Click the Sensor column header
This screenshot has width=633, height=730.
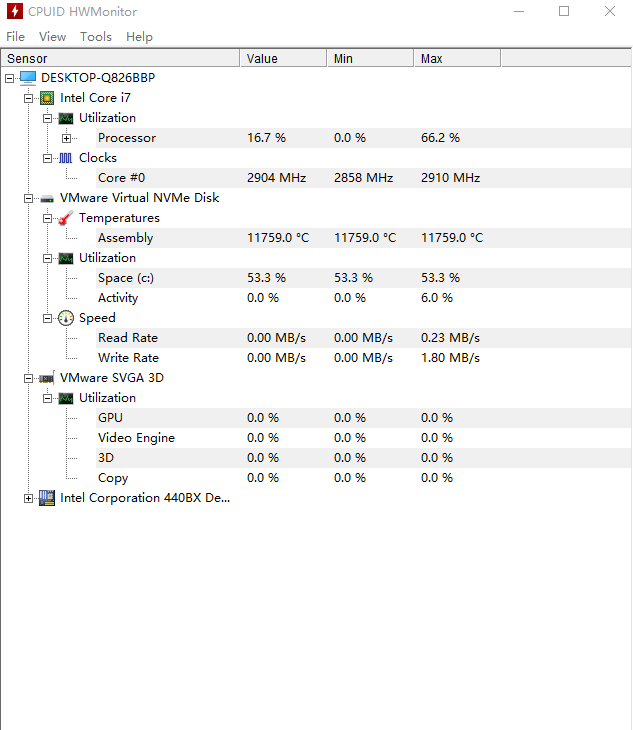[x=120, y=59]
